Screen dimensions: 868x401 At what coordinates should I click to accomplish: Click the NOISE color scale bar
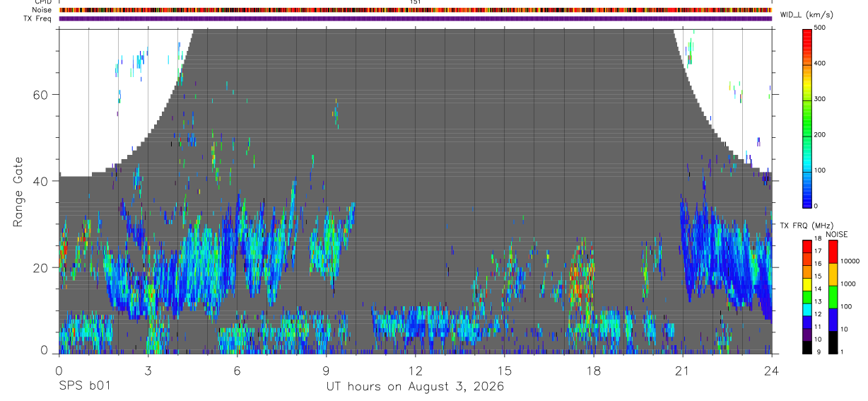[x=833, y=297]
